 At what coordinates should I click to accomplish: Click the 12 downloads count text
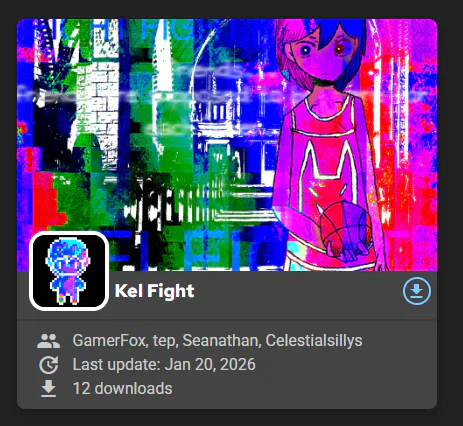pyautogui.click(x=122, y=388)
